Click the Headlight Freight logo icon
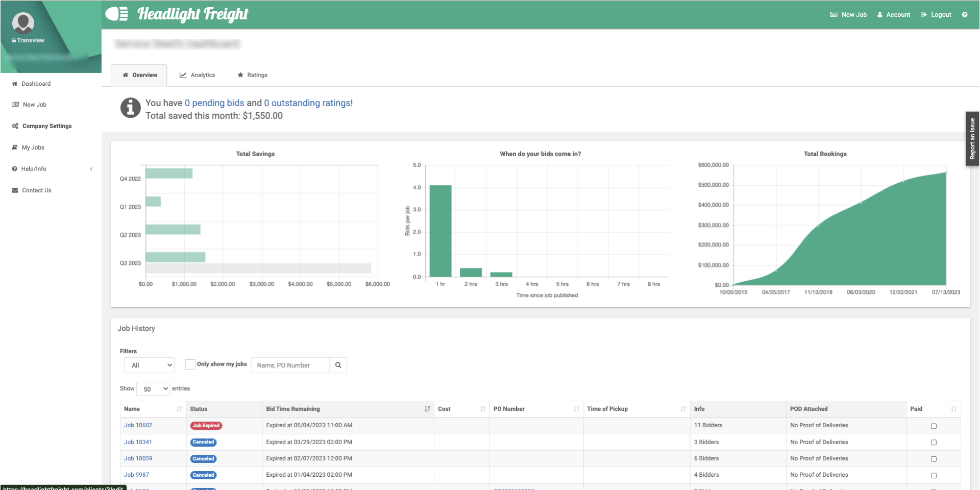Screen dimensions: 980x490 (x=117, y=14)
